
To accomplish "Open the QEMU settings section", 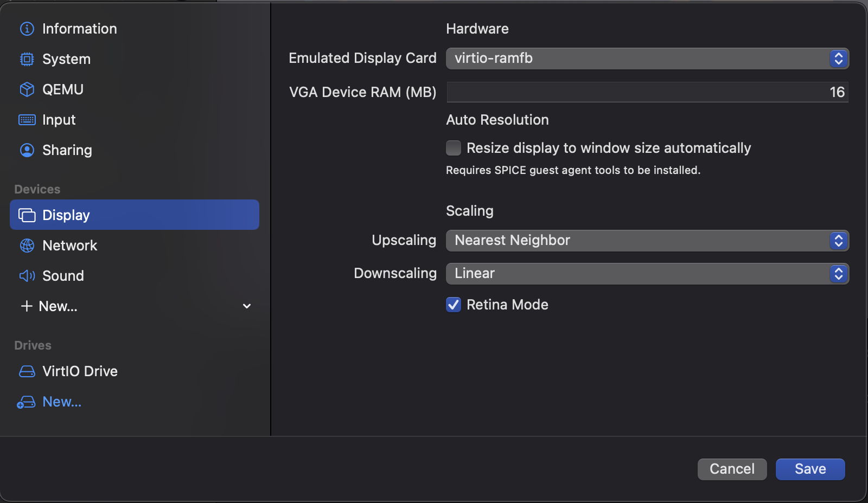I will (x=63, y=89).
